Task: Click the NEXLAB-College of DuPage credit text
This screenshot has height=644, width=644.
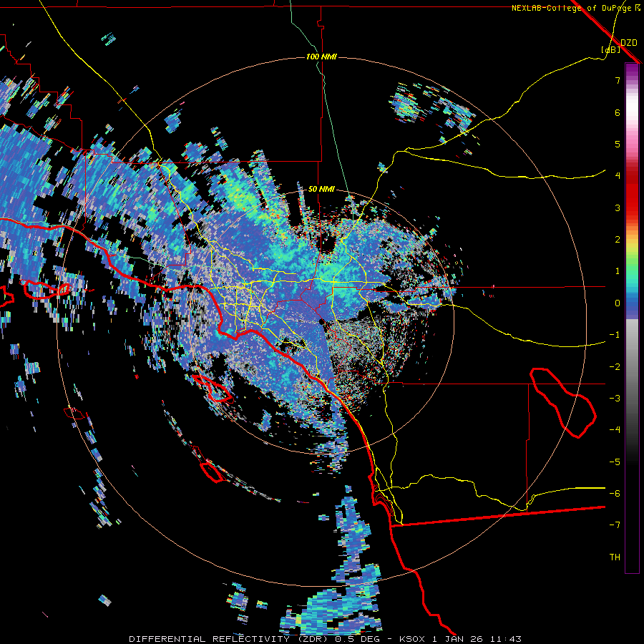Action: [575, 8]
